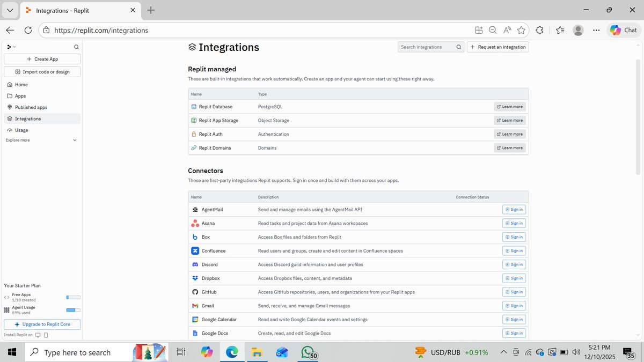Open the sidebar search icon
Viewport: 644px width, 362px height.
pos(76,47)
